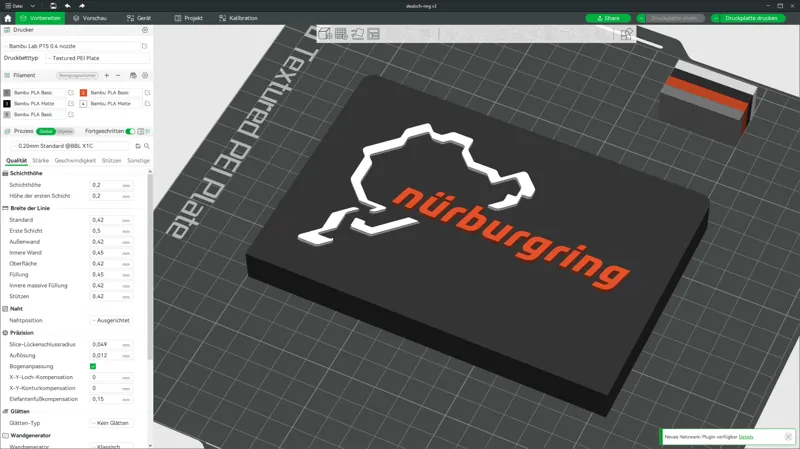Close the network plugin notification
The image size is (800, 449).
pos(788,437)
